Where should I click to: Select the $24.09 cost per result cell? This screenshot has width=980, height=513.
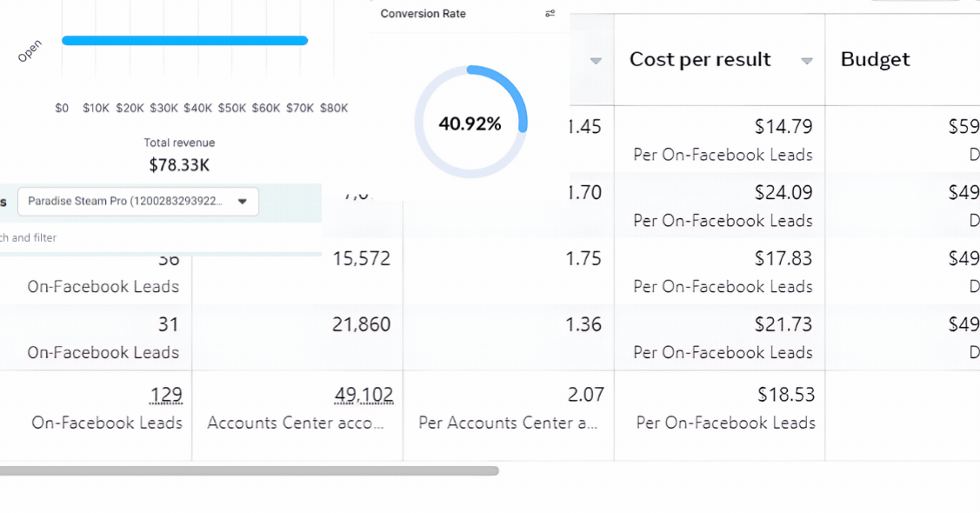click(719, 205)
